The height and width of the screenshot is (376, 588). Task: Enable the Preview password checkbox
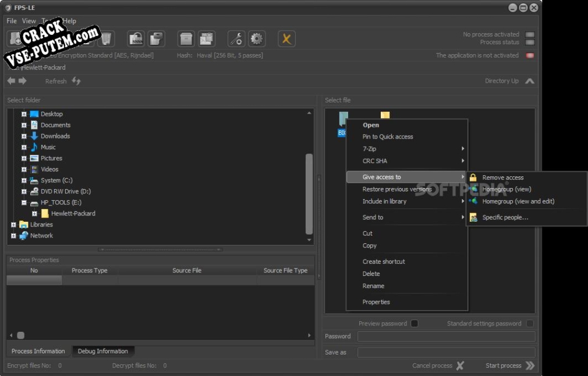point(415,323)
